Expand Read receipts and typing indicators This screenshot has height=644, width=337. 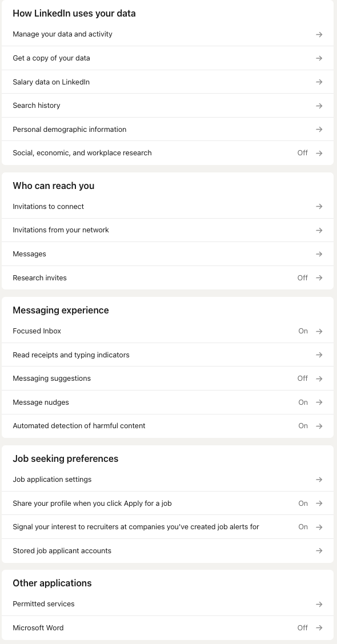click(x=319, y=355)
